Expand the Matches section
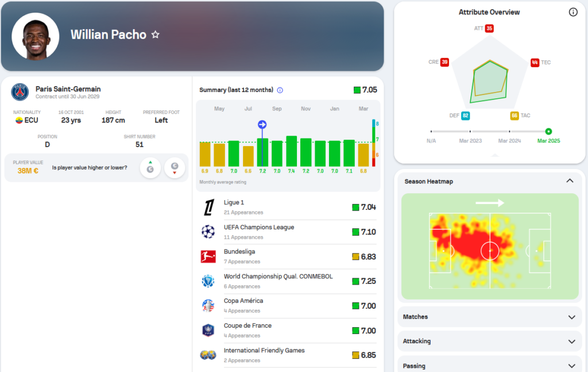The height and width of the screenshot is (372, 588). [571, 317]
